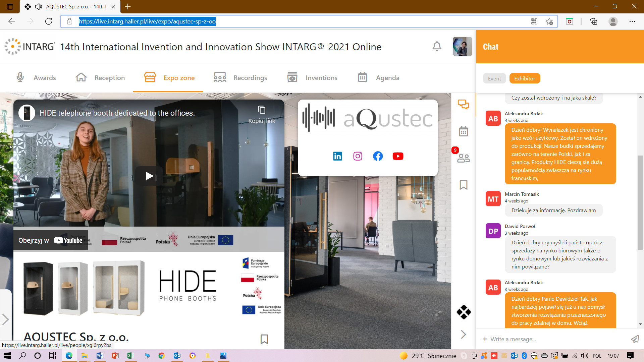Switch to the Inventions tab
The height and width of the screenshot is (362, 644).
click(x=312, y=78)
